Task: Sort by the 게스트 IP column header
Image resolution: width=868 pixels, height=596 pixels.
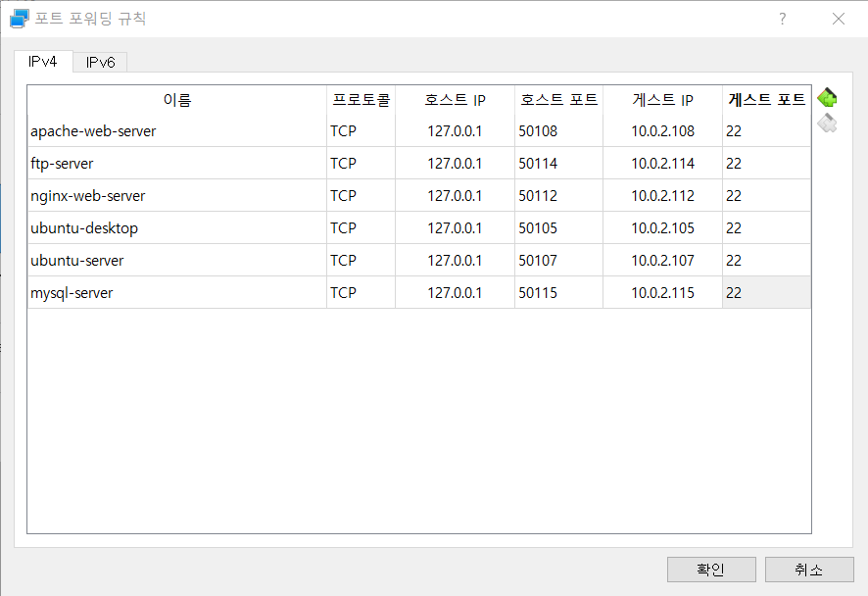Action: pos(662,100)
